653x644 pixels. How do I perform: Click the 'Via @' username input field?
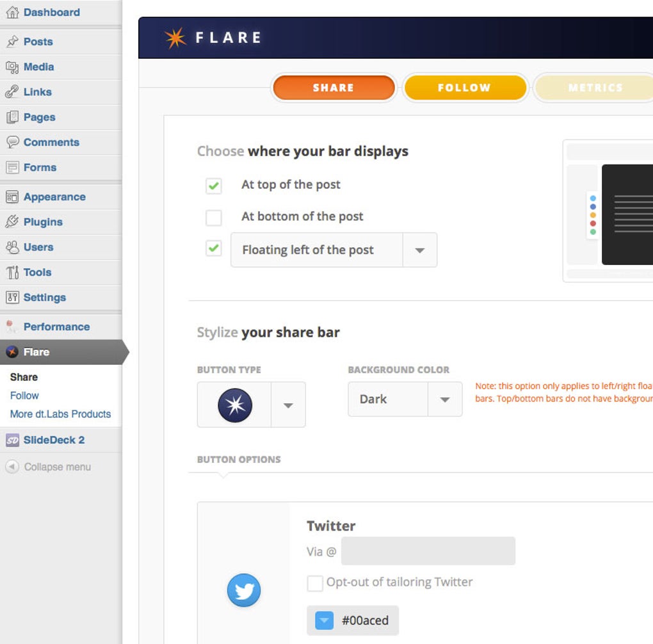tap(428, 551)
